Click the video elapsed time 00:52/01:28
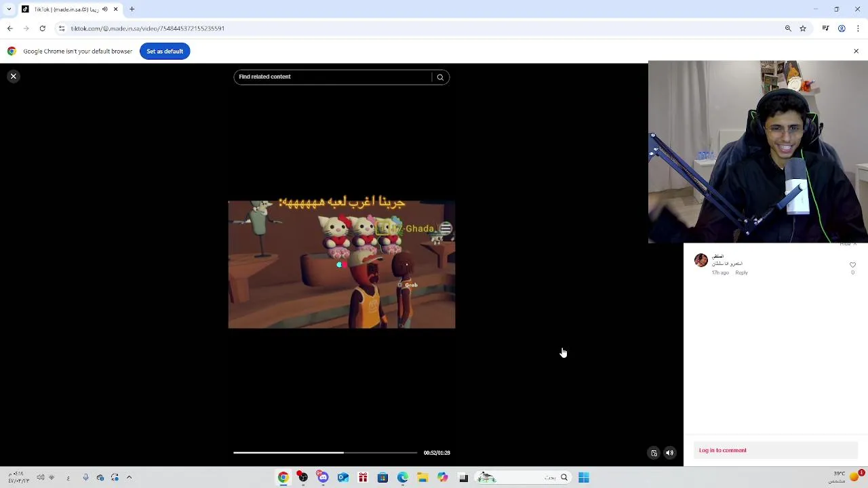The height and width of the screenshot is (488, 868). [437, 453]
